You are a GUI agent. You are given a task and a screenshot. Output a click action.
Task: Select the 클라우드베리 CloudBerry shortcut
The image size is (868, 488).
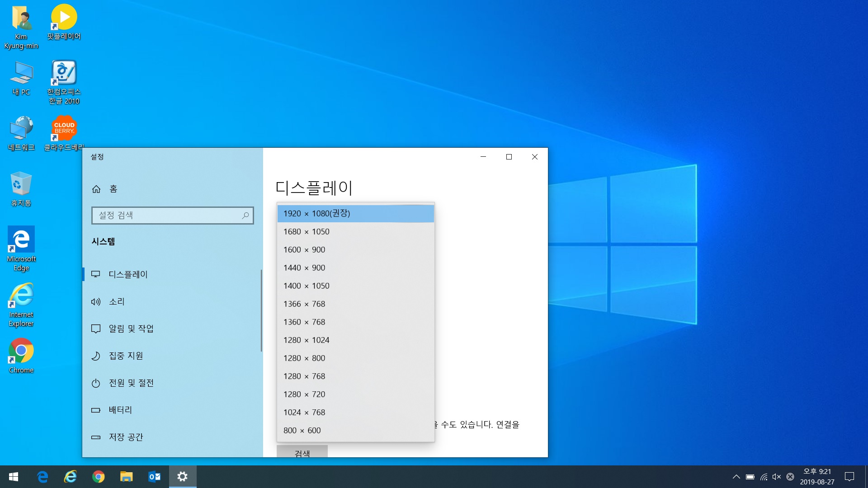click(x=64, y=134)
